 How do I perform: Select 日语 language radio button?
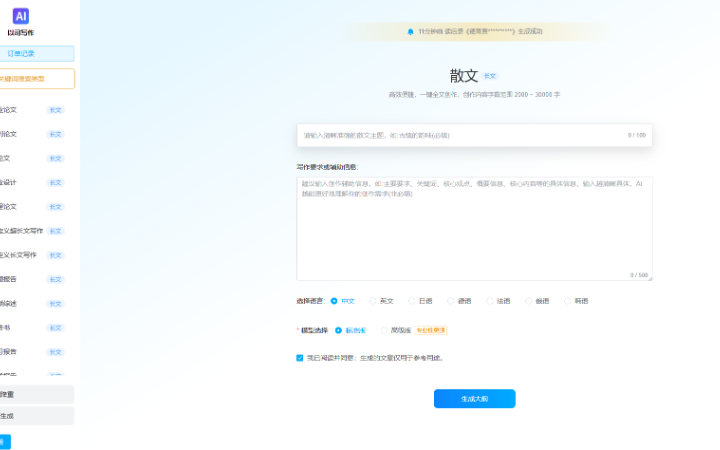click(411, 301)
